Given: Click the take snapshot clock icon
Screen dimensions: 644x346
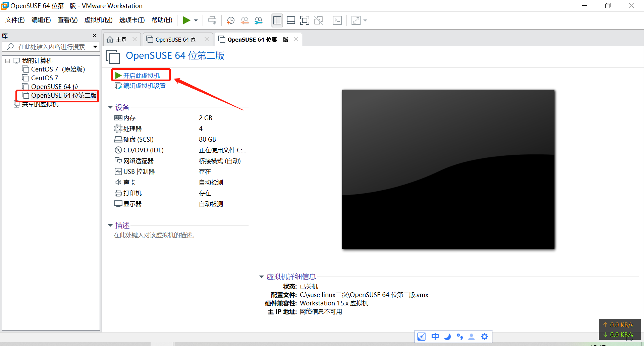Looking at the screenshot, I should [x=230, y=20].
